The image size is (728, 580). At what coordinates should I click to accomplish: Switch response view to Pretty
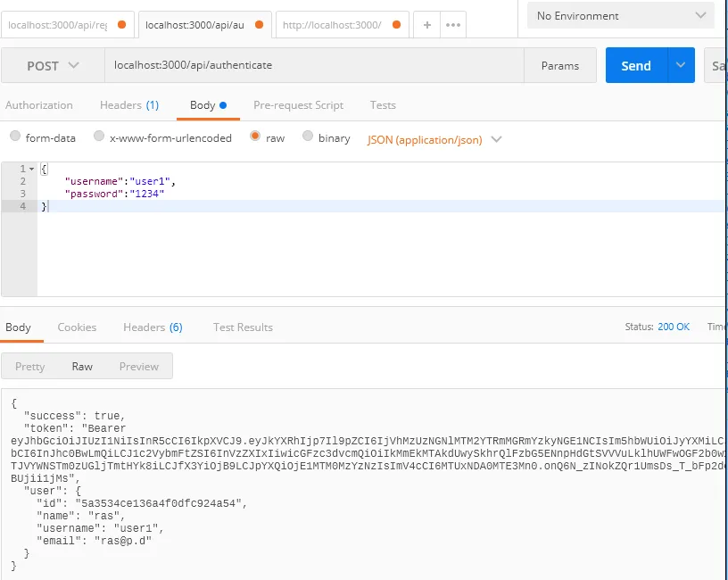[29, 367]
